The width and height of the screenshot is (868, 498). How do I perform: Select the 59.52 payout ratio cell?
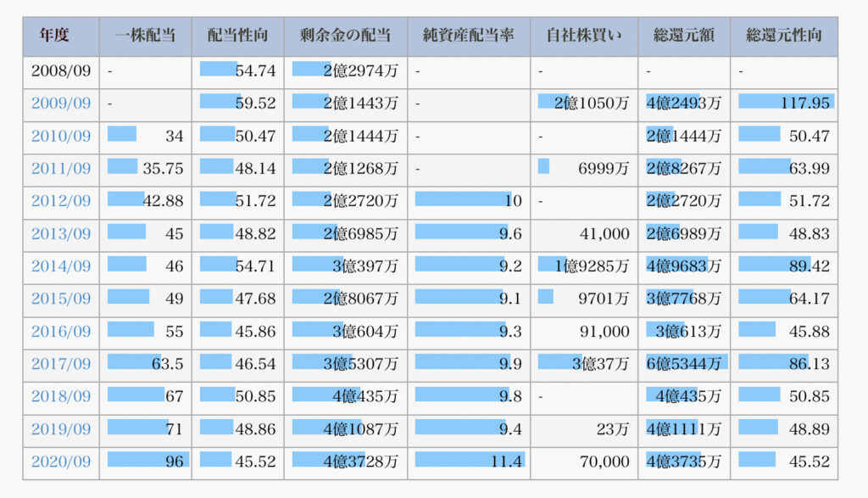(238, 104)
